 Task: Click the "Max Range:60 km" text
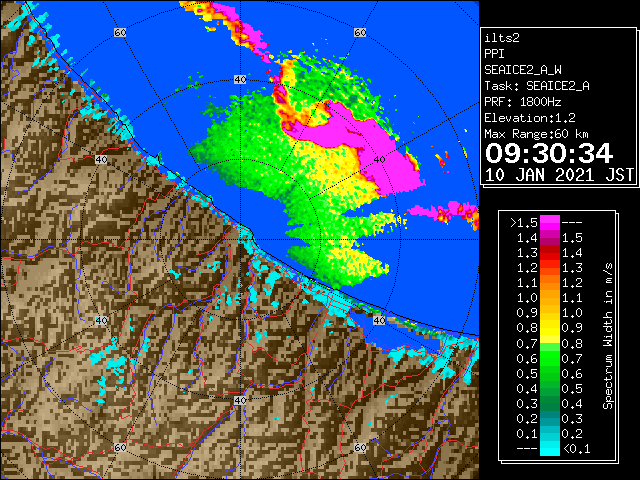pyautogui.click(x=536, y=134)
